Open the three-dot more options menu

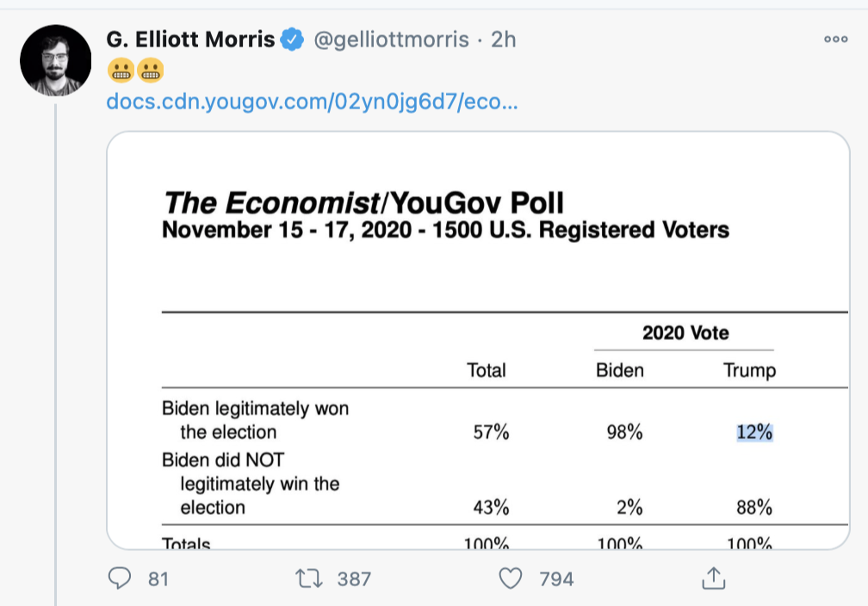click(836, 39)
